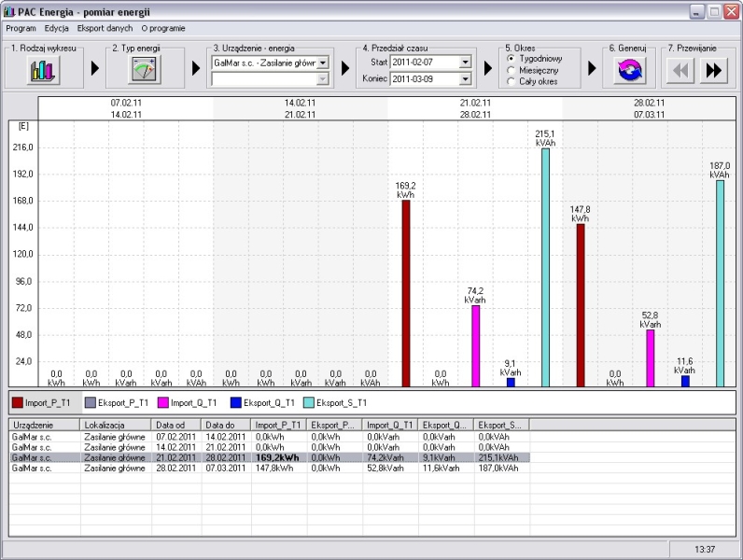Sort by Lokalizacja column header
Image resolution: width=743 pixels, height=560 pixels.
[116, 425]
